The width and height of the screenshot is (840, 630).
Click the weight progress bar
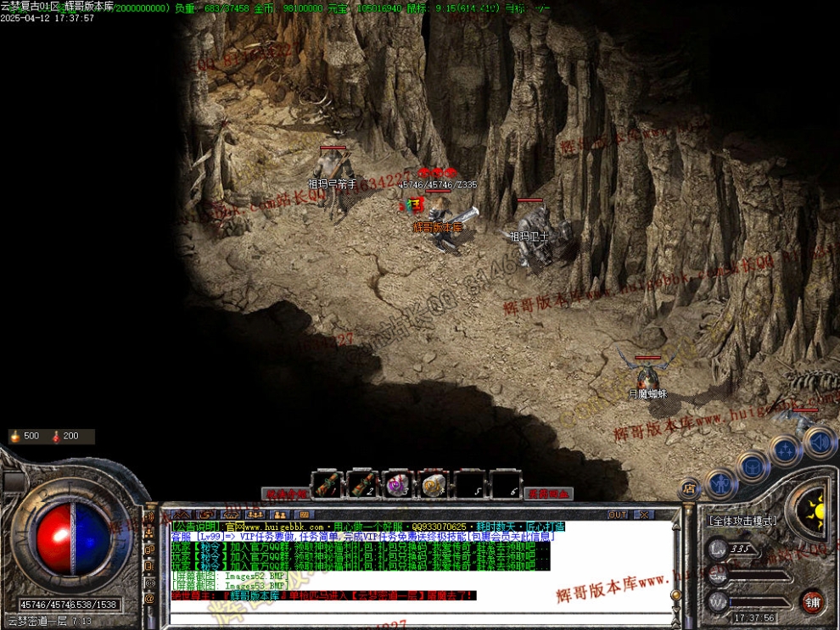coord(759,603)
